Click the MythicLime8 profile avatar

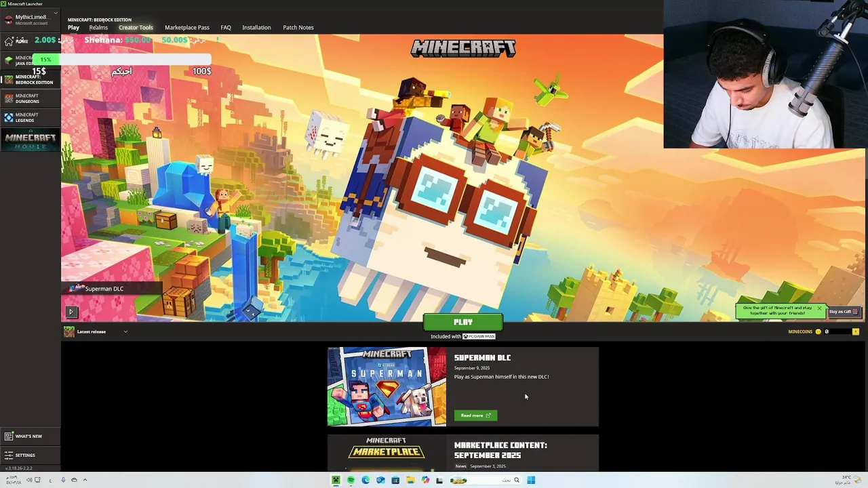click(x=8, y=19)
